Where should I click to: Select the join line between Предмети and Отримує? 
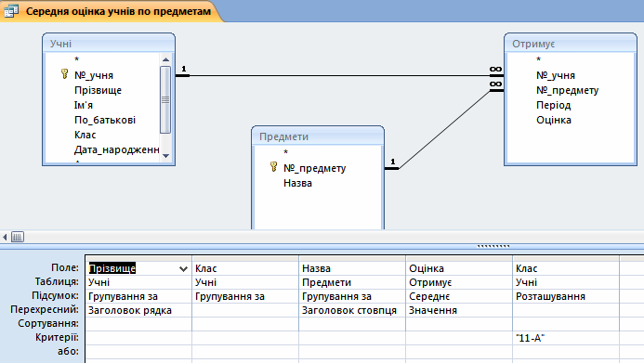[444, 129]
